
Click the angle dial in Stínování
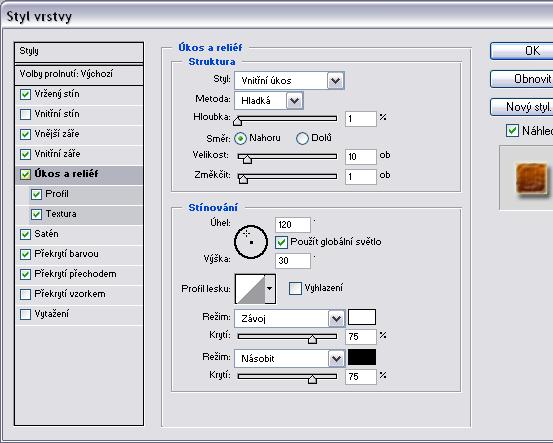(x=251, y=242)
